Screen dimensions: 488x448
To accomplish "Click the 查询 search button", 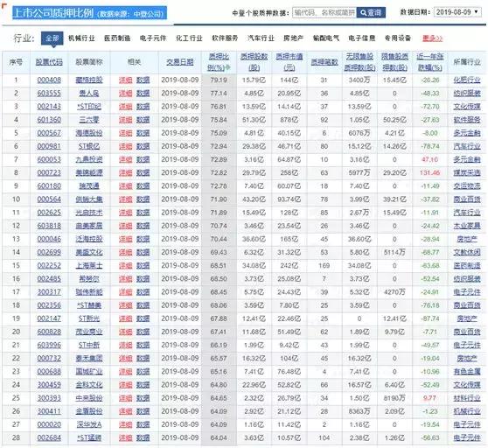I will (x=371, y=13).
